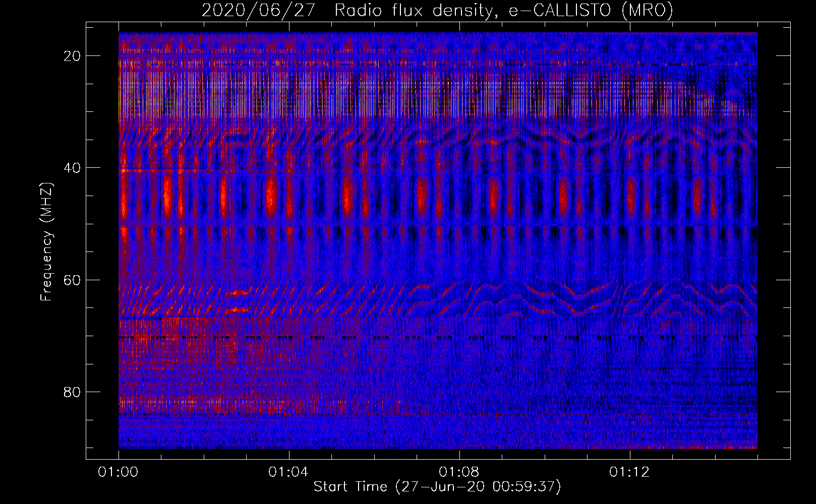Image resolution: width=816 pixels, height=504 pixels.
Task: Click the 01:08 time tick label
Action: pos(459,472)
